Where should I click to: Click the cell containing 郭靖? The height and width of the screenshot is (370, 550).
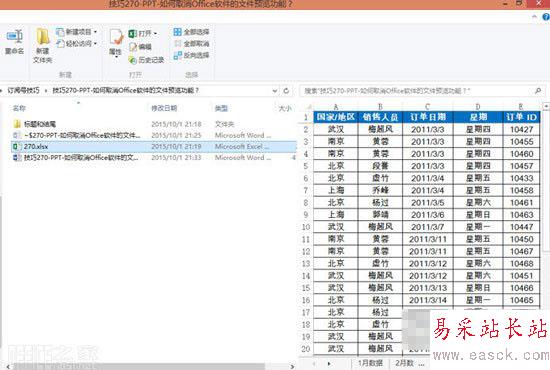click(380, 215)
